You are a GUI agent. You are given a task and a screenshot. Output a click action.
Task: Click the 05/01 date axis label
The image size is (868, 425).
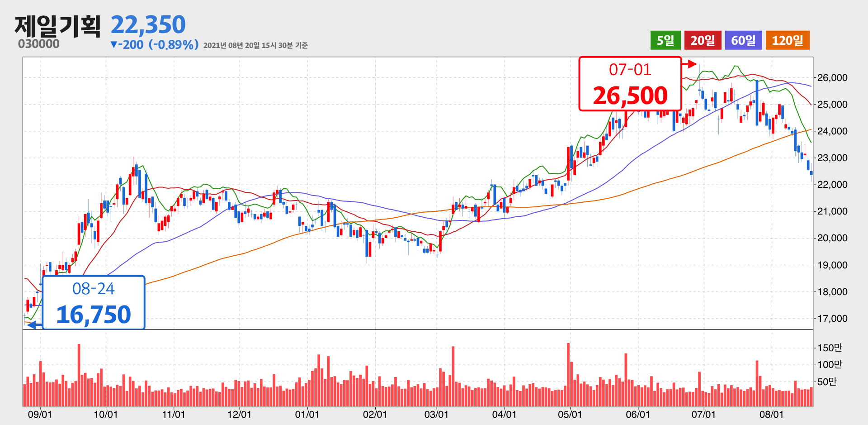[x=570, y=415]
